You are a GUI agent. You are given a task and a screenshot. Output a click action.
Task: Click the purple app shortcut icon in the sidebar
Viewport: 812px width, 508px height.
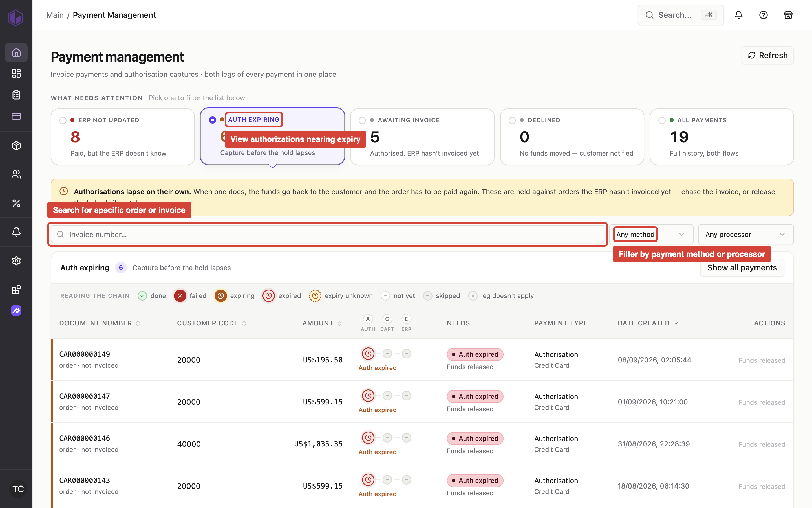pos(16,310)
